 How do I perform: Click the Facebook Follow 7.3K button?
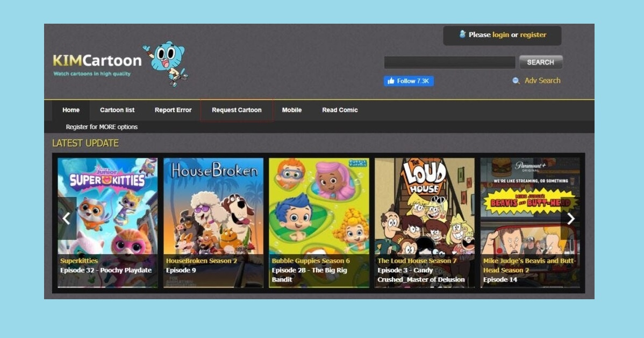pyautogui.click(x=409, y=81)
